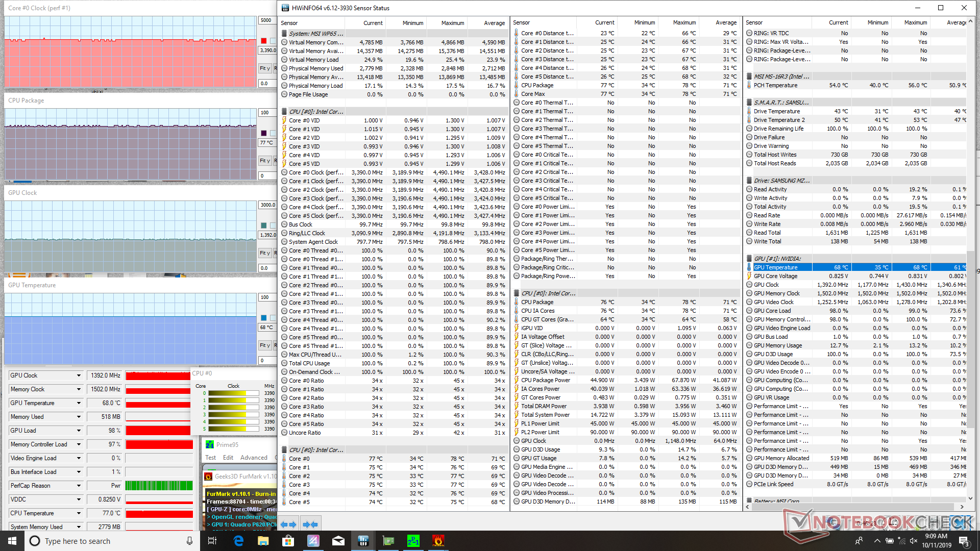Click the Prime95 window icon
980x551 pixels.
(x=209, y=444)
